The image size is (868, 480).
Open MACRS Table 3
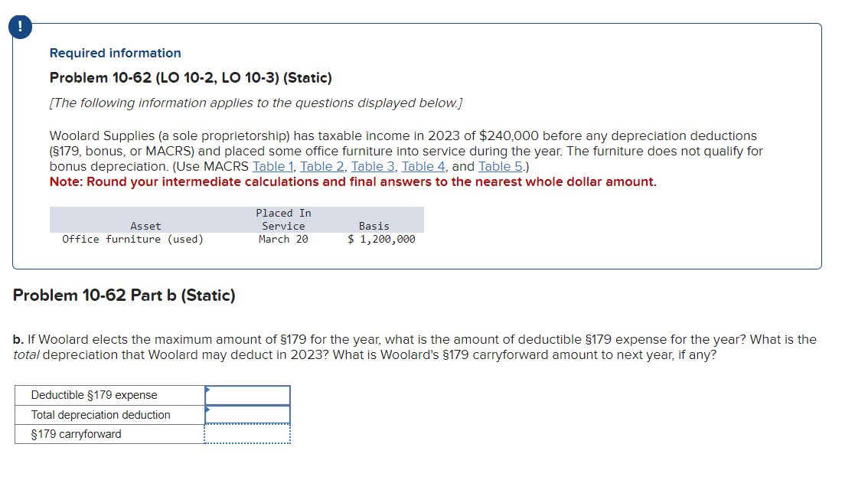click(x=373, y=166)
